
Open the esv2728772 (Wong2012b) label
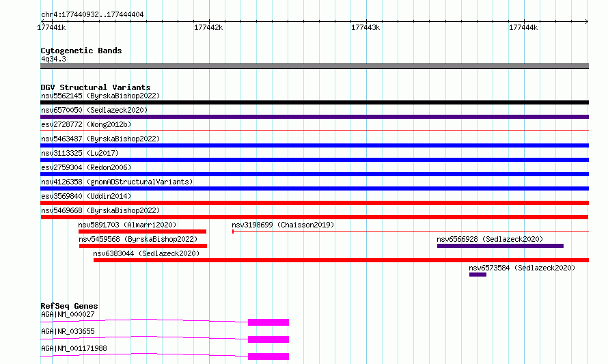point(86,124)
